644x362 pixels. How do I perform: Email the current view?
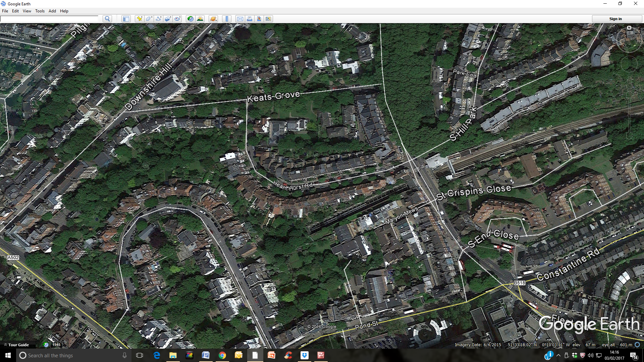240,19
